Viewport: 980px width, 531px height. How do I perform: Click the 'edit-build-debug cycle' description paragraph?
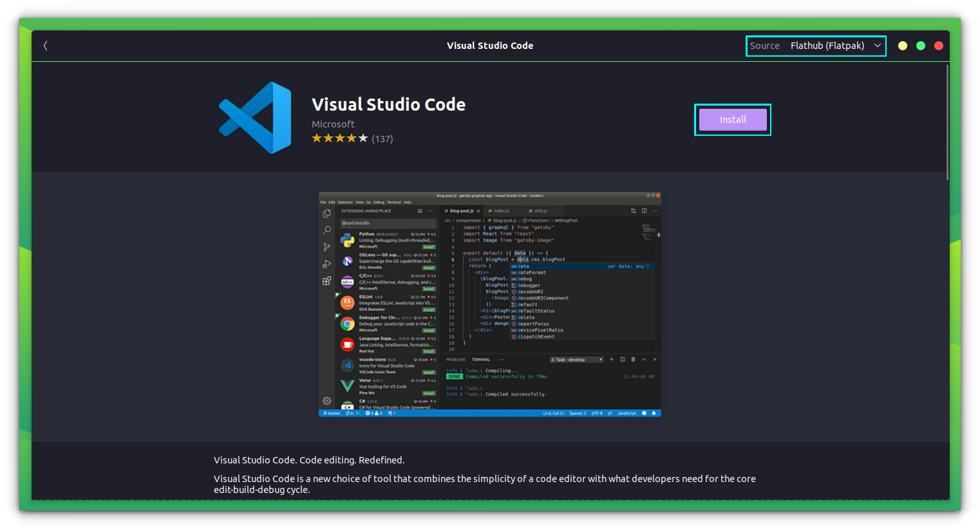click(485, 484)
